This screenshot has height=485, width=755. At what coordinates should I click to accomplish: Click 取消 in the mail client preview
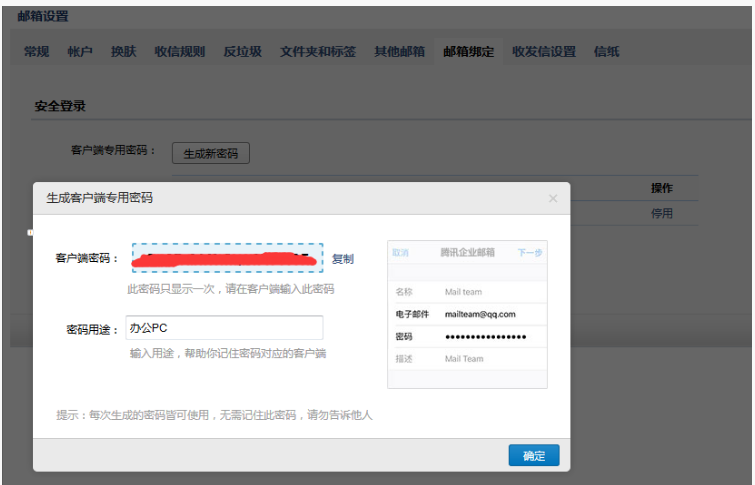(401, 253)
